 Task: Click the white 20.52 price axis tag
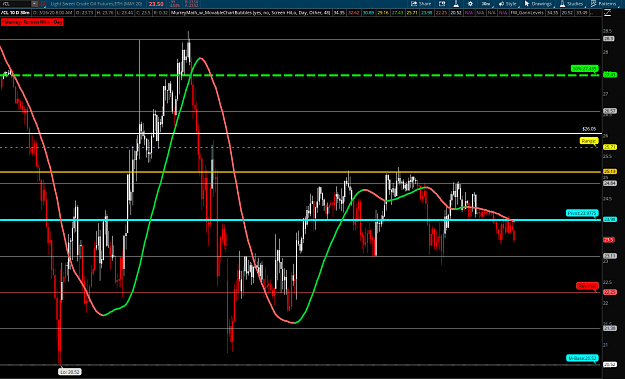click(609, 365)
